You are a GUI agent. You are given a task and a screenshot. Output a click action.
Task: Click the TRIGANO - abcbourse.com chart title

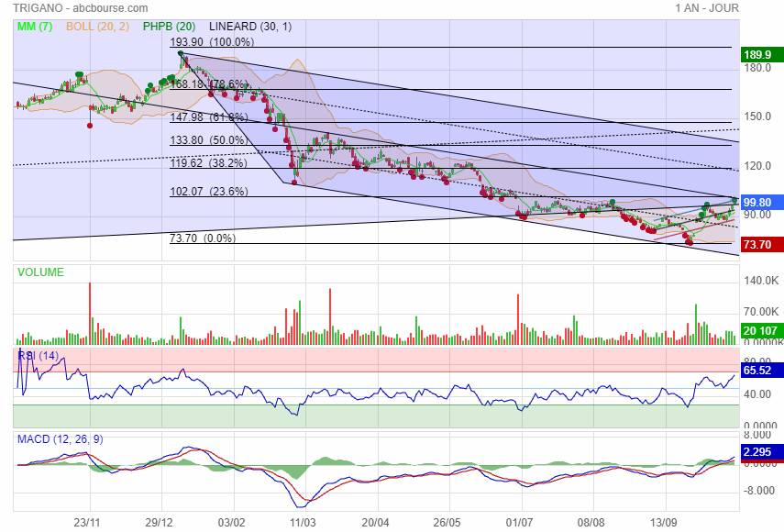(x=81, y=8)
